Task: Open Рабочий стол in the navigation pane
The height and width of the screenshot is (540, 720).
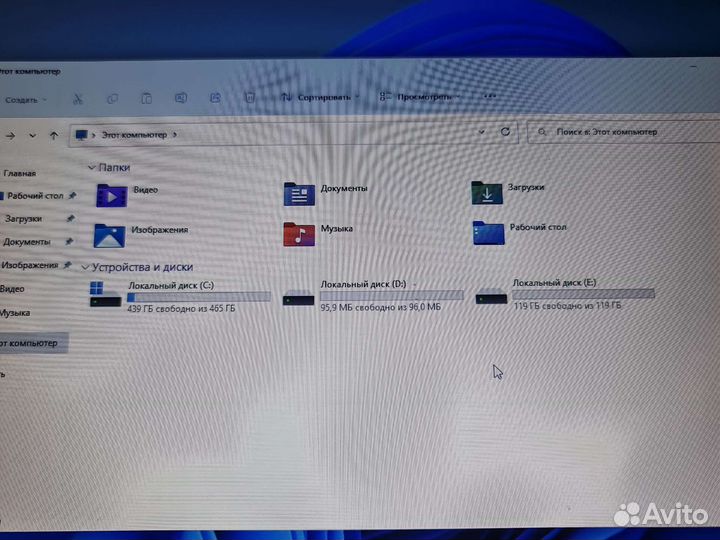Action: [x=35, y=196]
